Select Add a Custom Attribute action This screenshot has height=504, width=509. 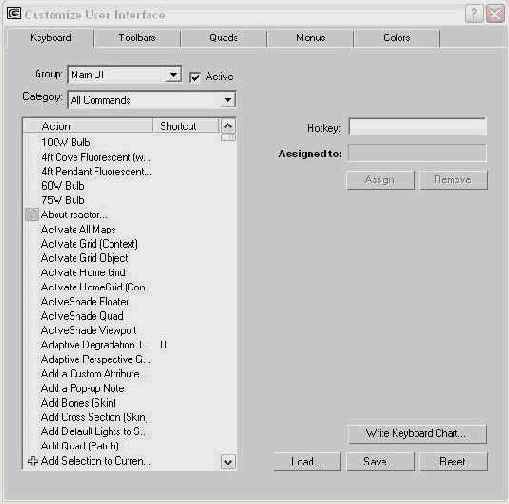[90, 374]
